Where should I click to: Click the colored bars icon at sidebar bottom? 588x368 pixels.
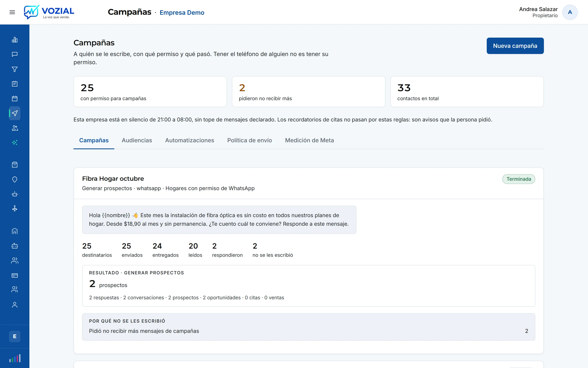pyautogui.click(x=14, y=358)
